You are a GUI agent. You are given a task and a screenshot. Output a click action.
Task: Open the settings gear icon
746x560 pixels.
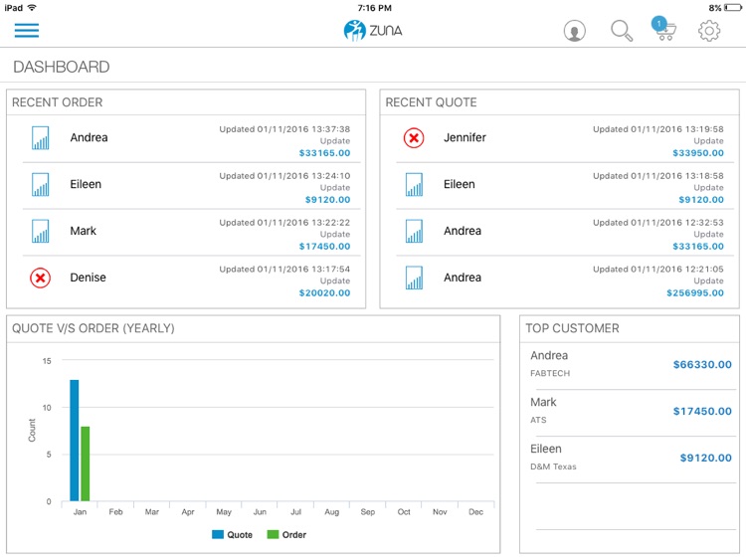coord(709,31)
